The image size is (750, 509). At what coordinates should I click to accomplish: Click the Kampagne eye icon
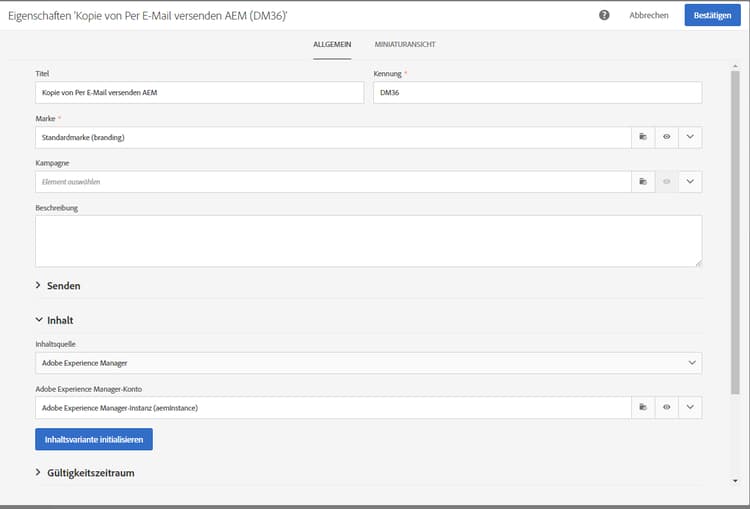(x=666, y=182)
